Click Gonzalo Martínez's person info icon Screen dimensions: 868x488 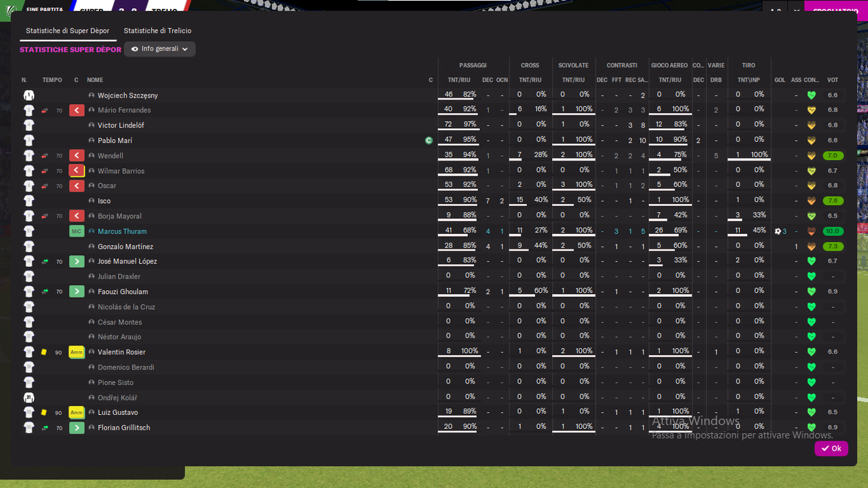[x=92, y=247]
